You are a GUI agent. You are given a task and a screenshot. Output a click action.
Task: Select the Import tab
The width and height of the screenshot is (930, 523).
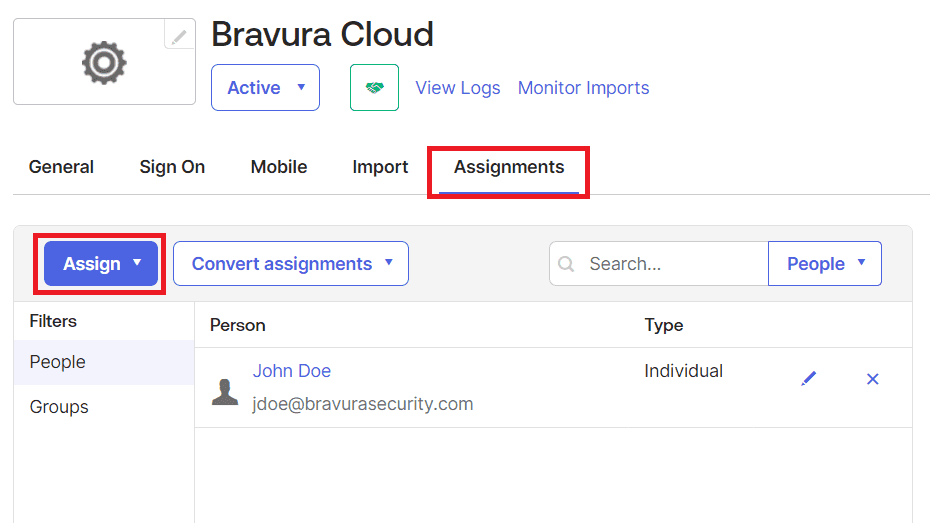(x=380, y=167)
